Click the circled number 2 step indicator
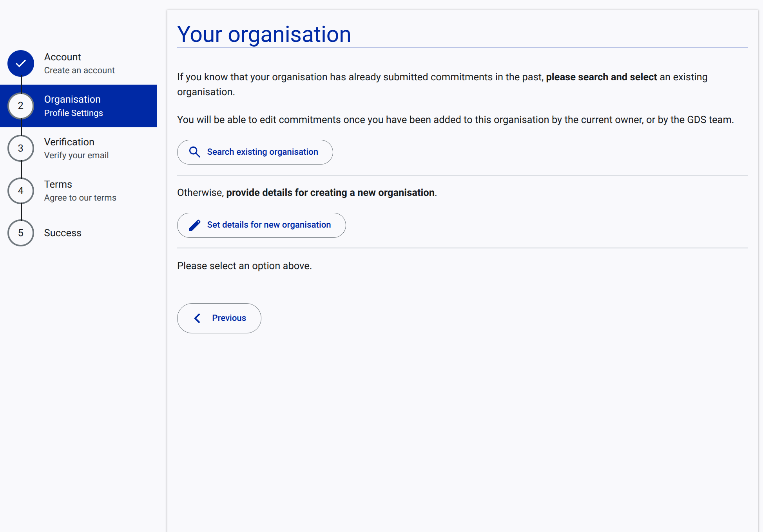The width and height of the screenshot is (763, 532). (x=20, y=106)
